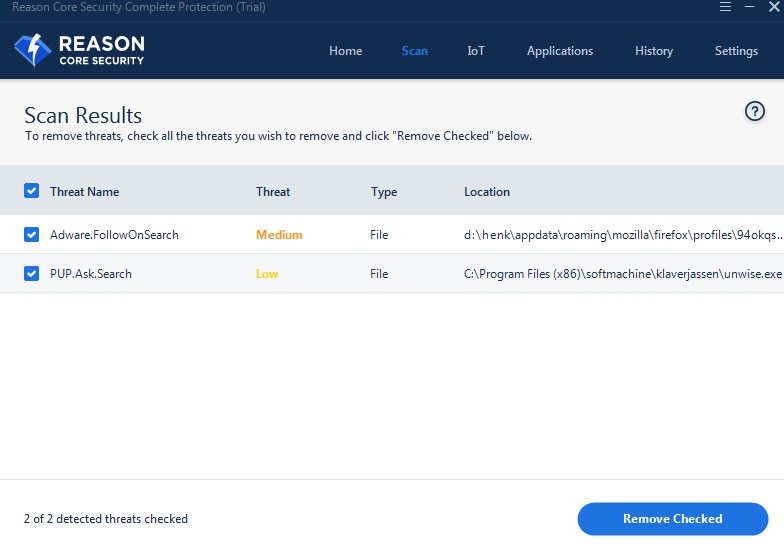Select the Adware.FollowOnSearch threat name
The height and width of the screenshot is (554, 784).
114,234
